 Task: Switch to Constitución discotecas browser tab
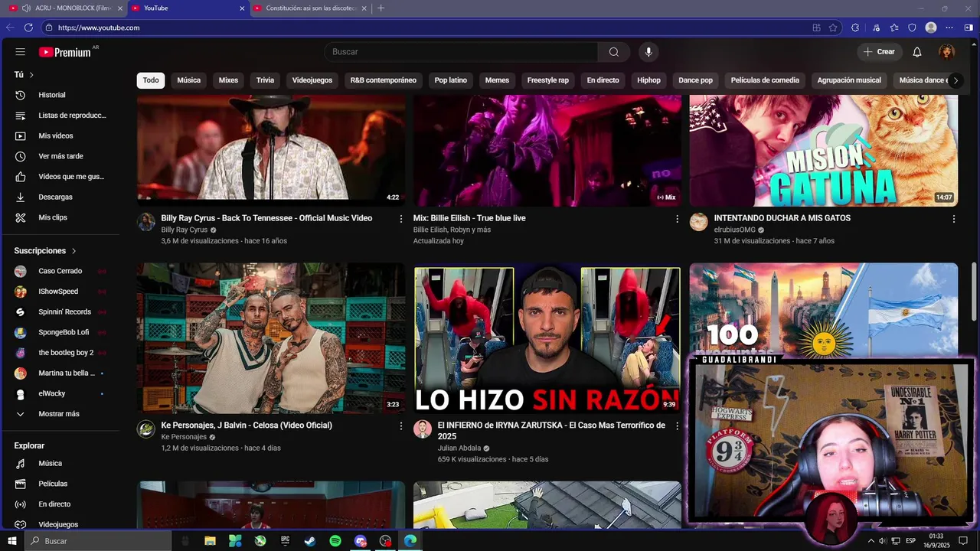pyautogui.click(x=311, y=8)
